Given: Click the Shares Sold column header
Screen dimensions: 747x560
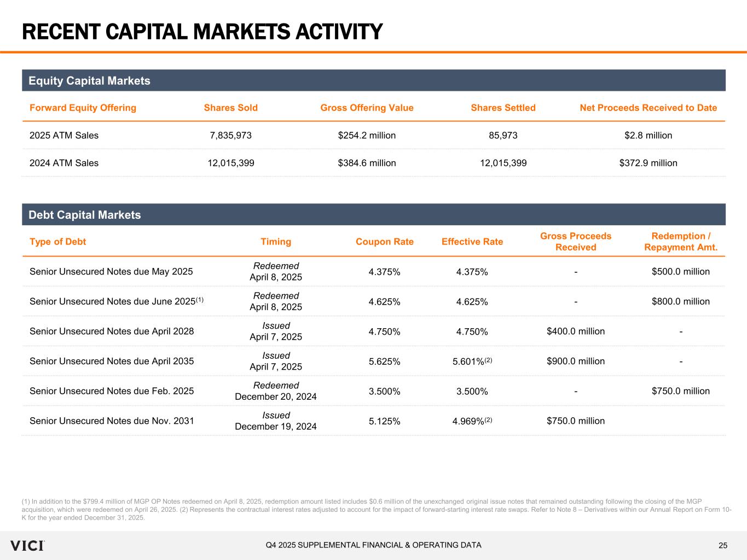Looking at the screenshot, I should coord(230,108).
